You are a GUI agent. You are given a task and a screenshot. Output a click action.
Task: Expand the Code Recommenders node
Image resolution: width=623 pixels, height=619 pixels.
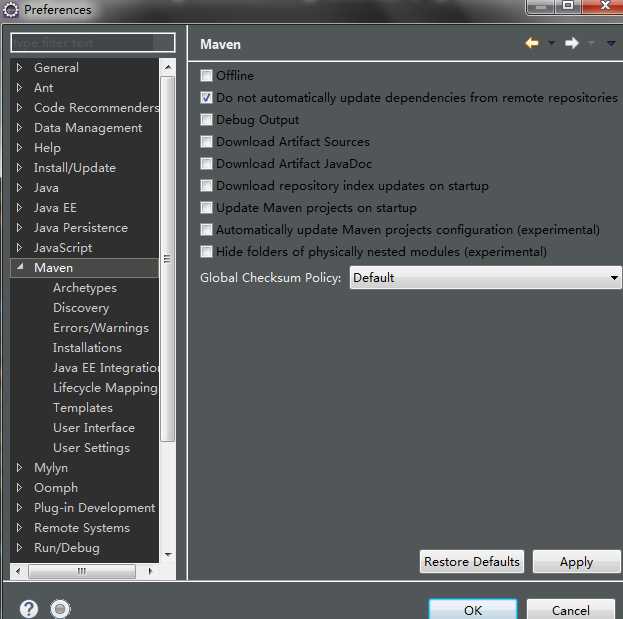(19, 107)
